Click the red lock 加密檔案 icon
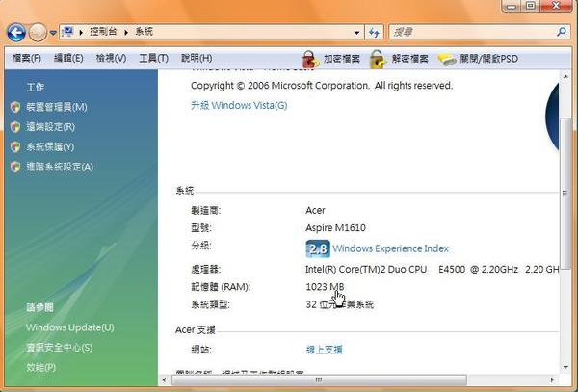Screen dimensions: 578x392 coord(310,60)
